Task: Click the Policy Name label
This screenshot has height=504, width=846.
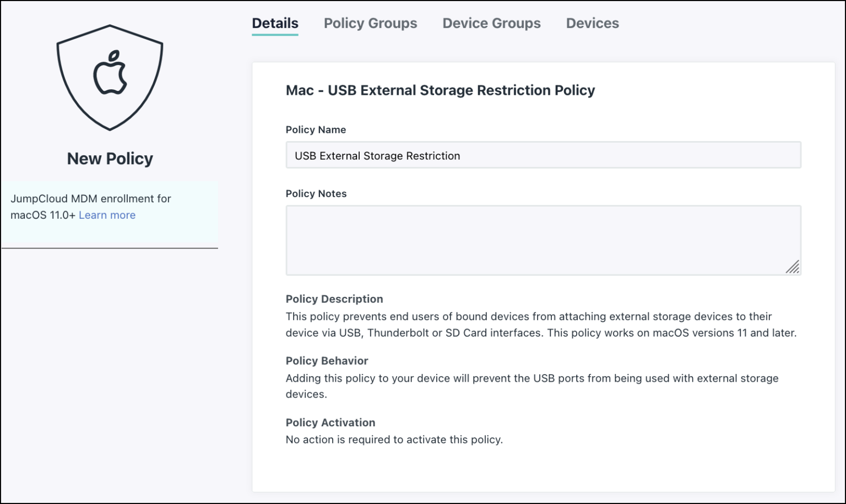Action: tap(316, 129)
